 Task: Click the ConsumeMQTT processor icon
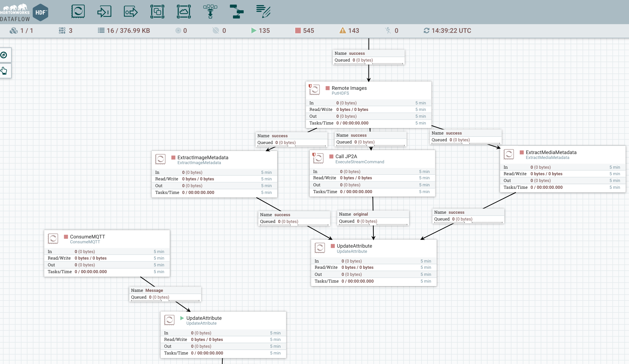[x=53, y=239]
